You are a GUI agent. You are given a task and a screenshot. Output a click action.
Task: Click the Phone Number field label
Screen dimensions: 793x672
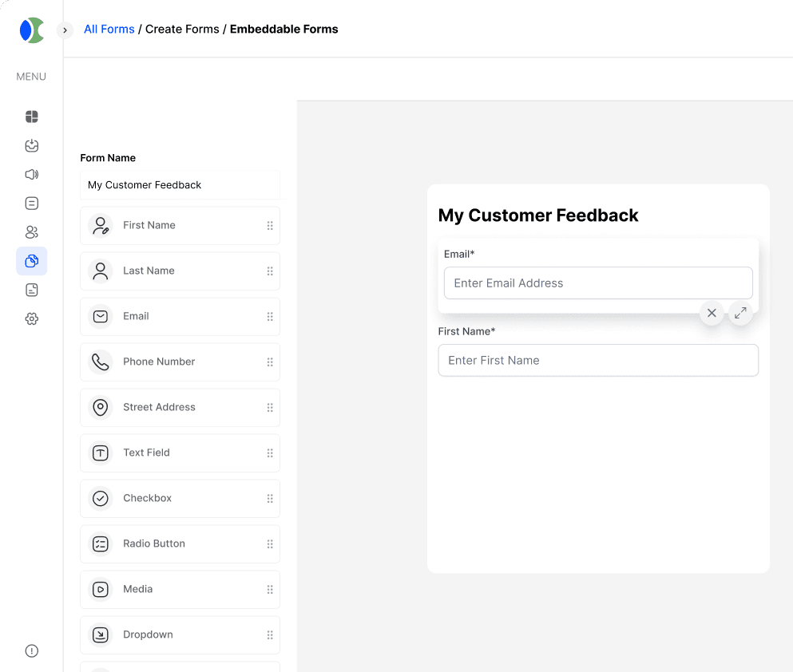(x=159, y=362)
